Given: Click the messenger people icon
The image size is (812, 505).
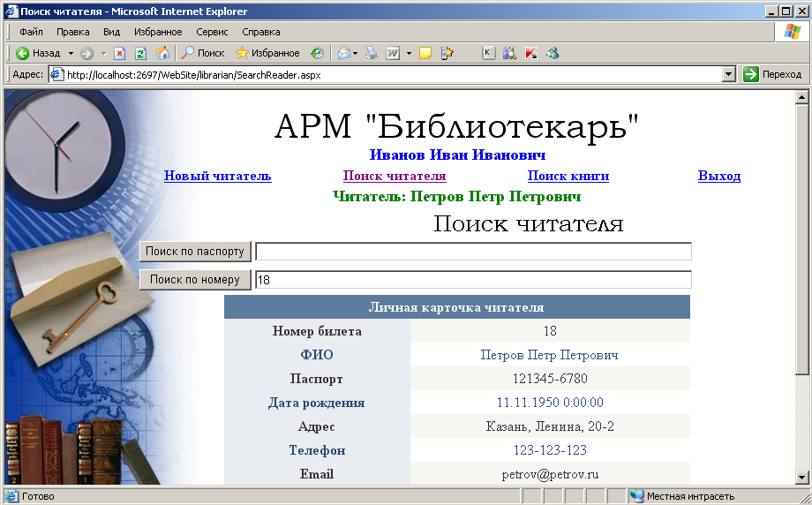Looking at the screenshot, I should click(x=553, y=53).
